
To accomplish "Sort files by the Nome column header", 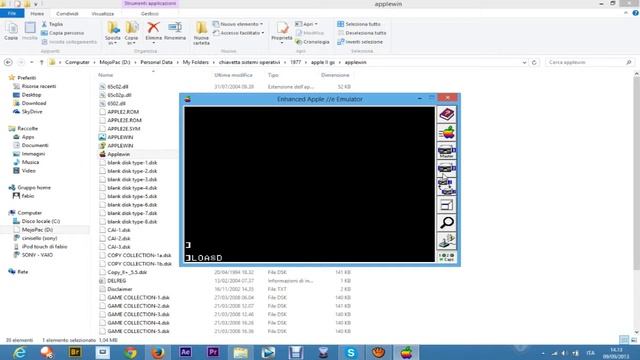I will (105, 75).
